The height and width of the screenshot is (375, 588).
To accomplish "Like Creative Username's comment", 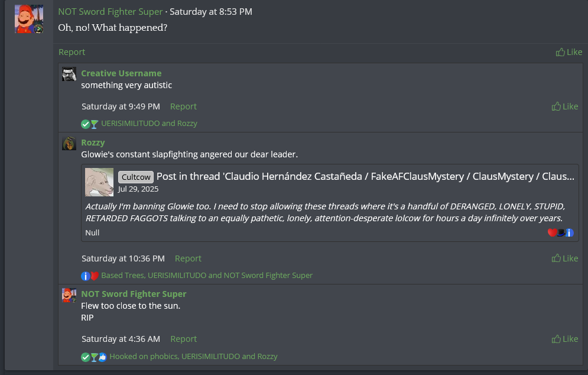I will (565, 106).
